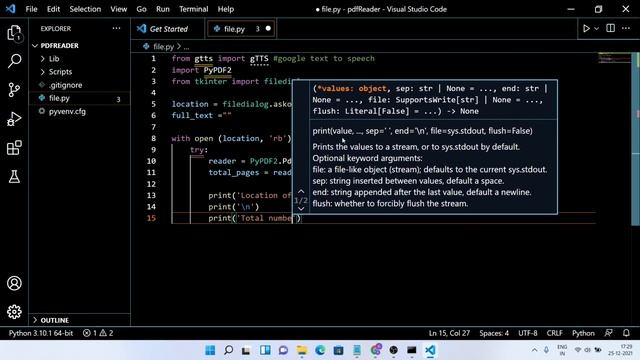Click the breadcrumb ellipsis after file.py
The image size is (640, 360).
tap(186, 47)
